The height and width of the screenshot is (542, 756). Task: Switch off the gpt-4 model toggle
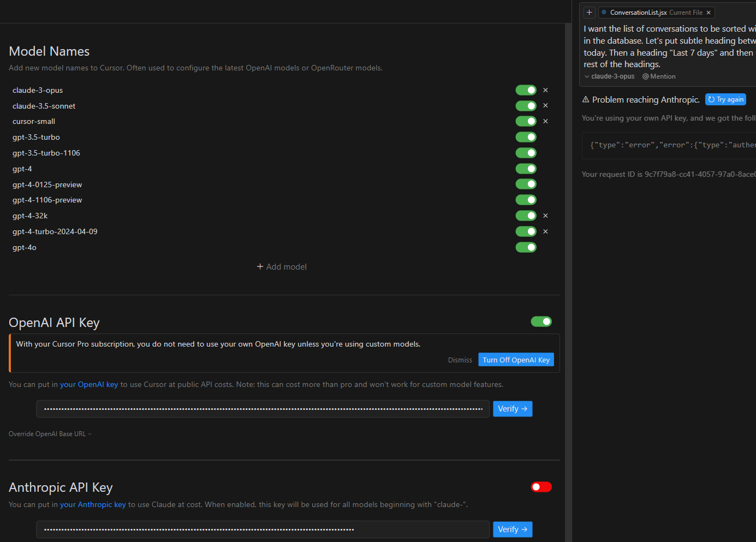(x=526, y=169)
